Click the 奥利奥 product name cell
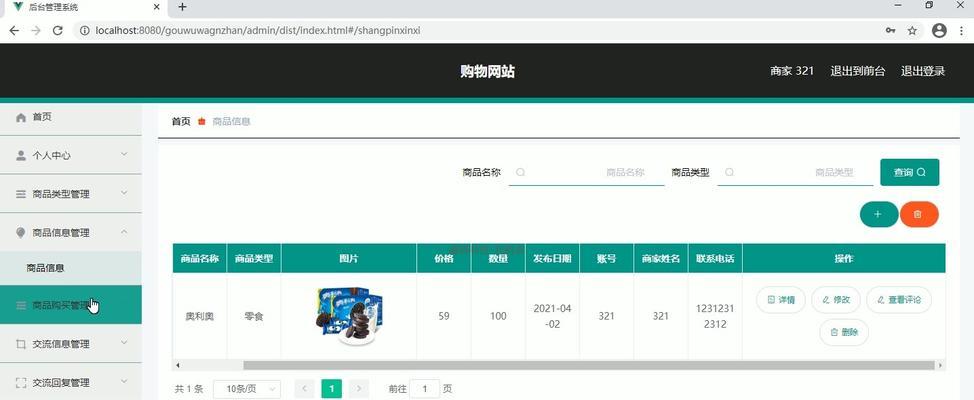 199,316
